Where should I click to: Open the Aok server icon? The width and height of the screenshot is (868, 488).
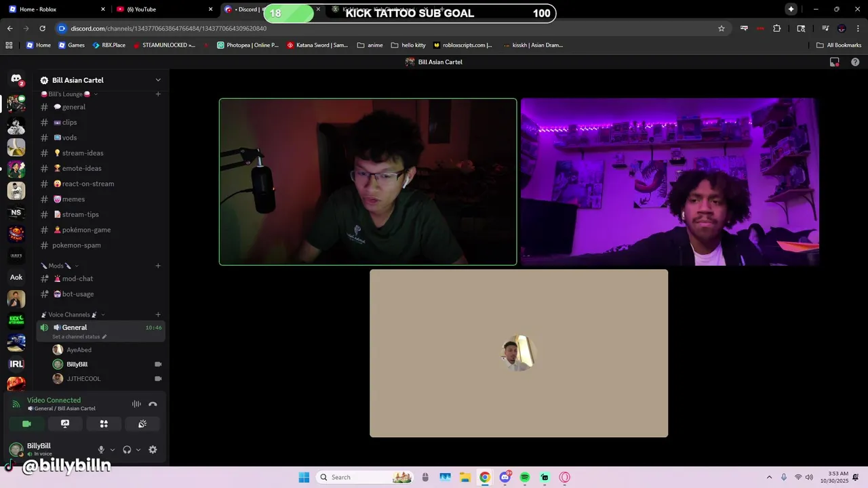16,277
